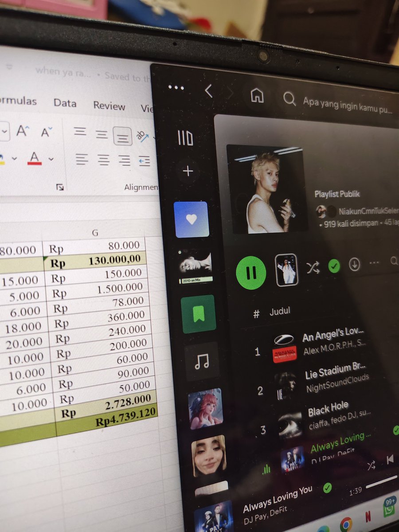Open the Spotify three-dots app menu
The image size is (399, 532).
[x=176, y=88]
